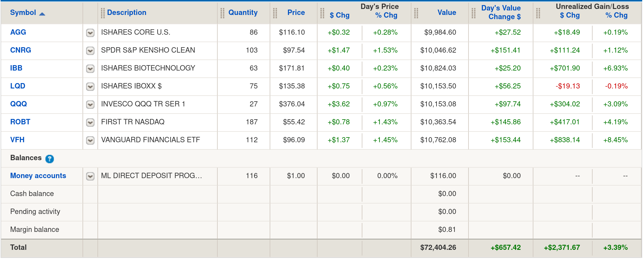Sort by the Quantity column header

[243, 13]
